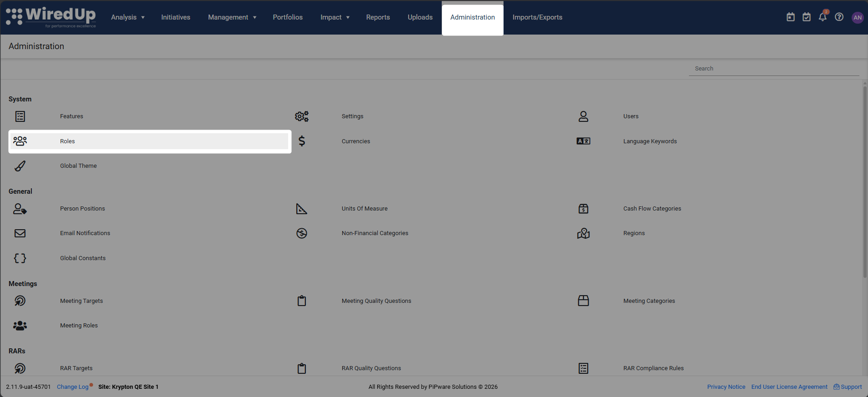Open the notifications bell icon
868x397 pixels.
pyautogui.click(x=823, y=17)
